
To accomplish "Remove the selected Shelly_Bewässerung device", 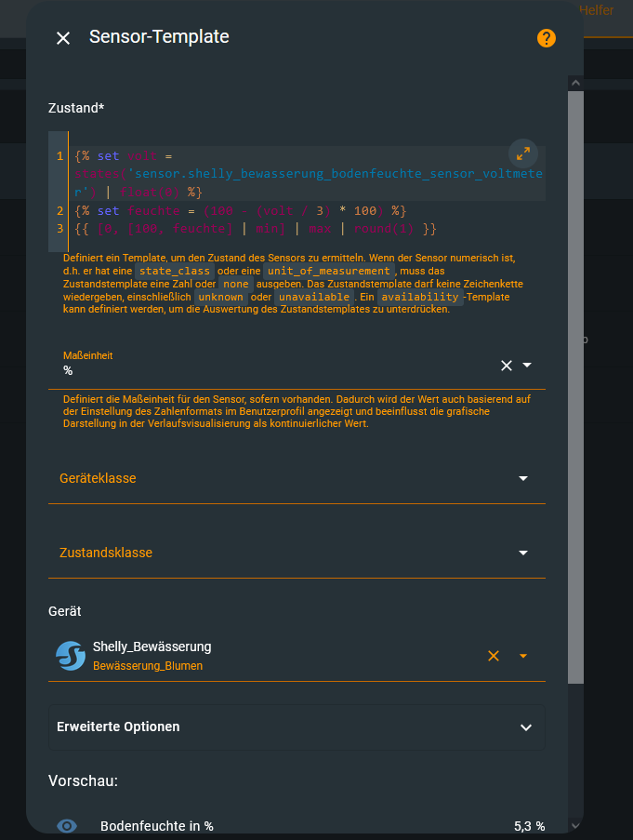I will point(494,656).
